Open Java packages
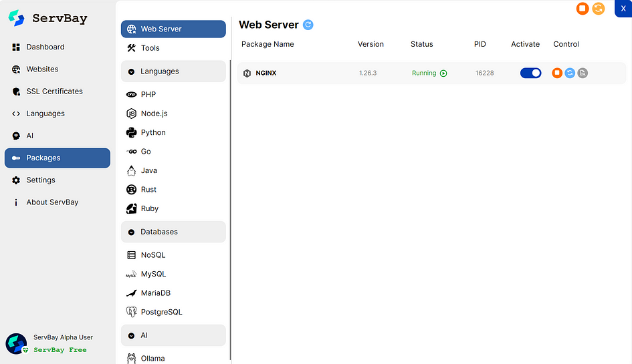The width and height of the screenshot is (632, 364). tap(173, 170)
